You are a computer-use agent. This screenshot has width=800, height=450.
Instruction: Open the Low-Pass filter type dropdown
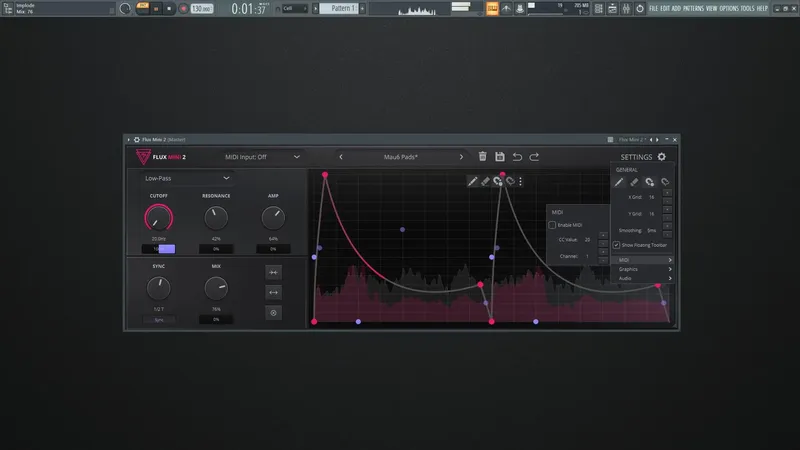click(x=187, y=178)
